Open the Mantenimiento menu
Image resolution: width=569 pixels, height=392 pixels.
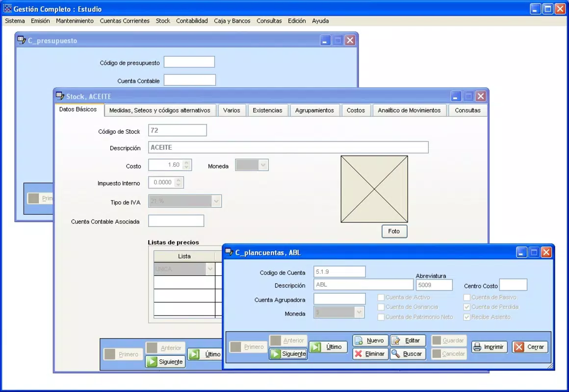tap(75, 21)
